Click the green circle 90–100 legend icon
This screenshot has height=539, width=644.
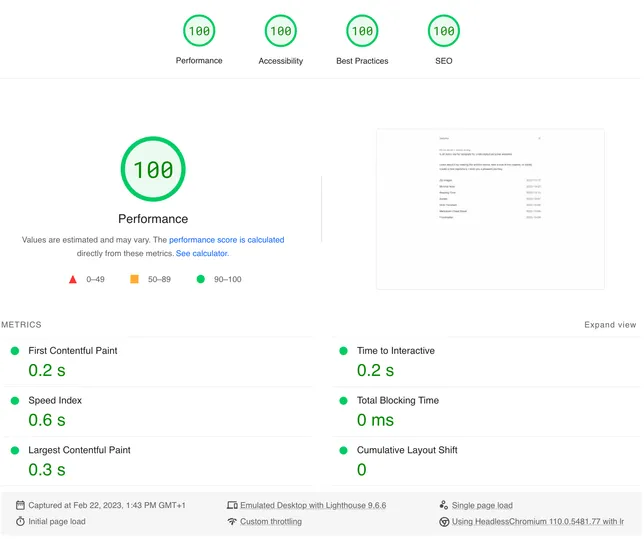pyautogui.click(x=201, y=280)
